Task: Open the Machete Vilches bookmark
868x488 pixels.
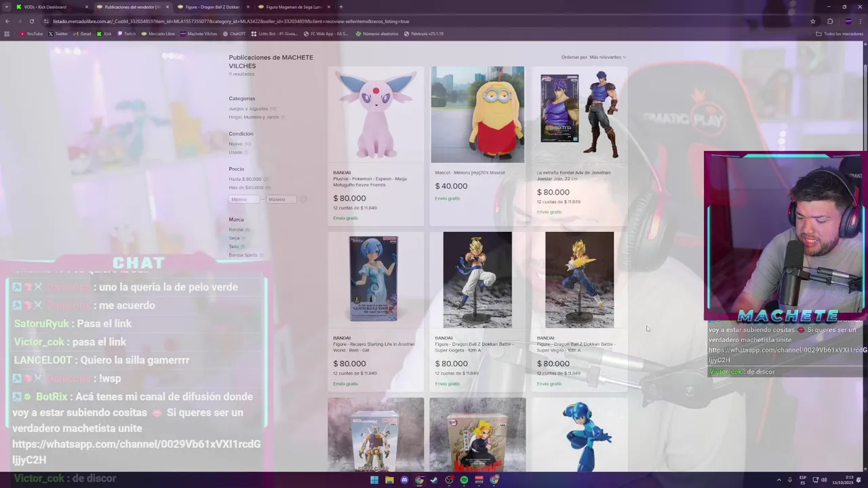Action: pos(199,33)
